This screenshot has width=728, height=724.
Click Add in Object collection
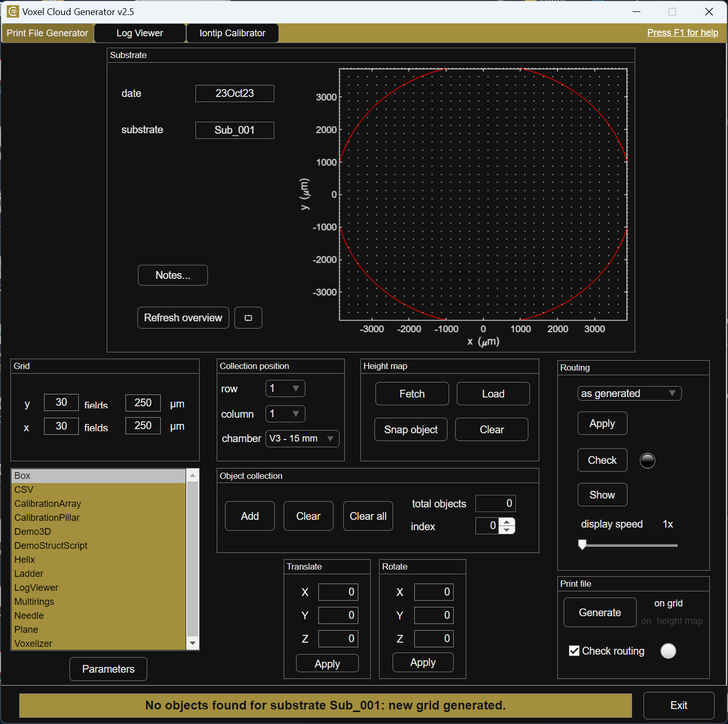(250, 516)
